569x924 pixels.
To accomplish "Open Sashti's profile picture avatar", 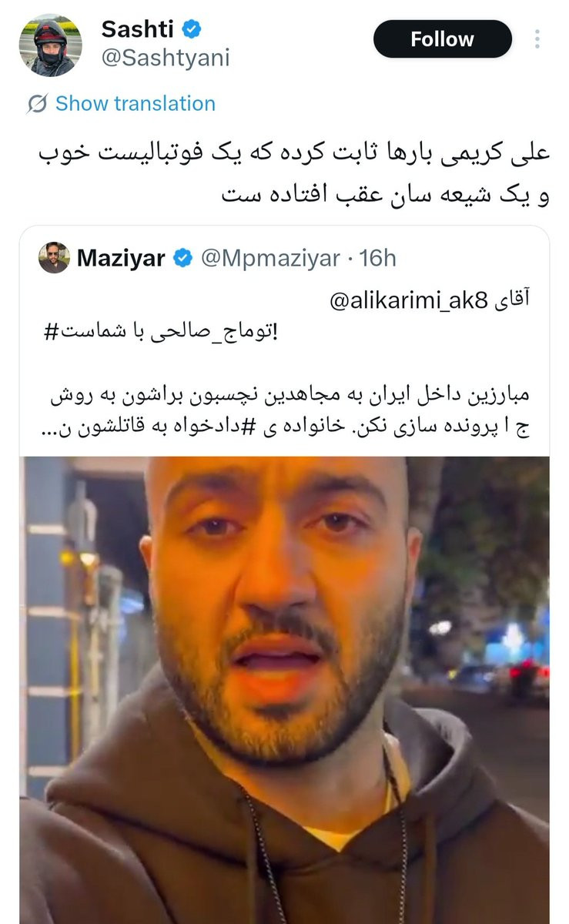I will pyautogui.click(x=51, y=45).
